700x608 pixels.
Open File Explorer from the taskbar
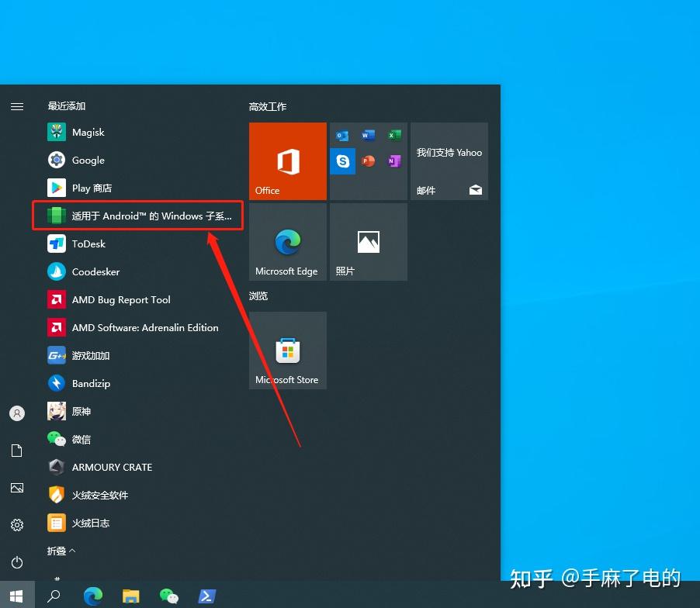(131, 596)
